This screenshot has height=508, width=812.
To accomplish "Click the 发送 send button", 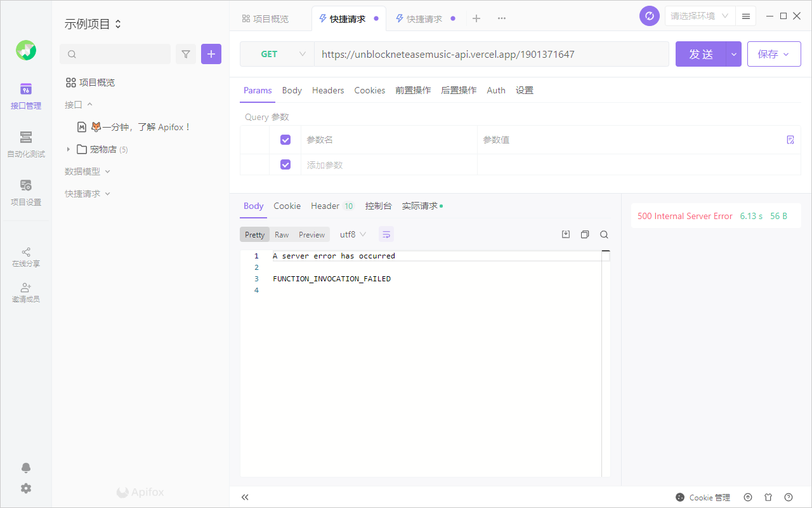I will [x=702, y=54].
